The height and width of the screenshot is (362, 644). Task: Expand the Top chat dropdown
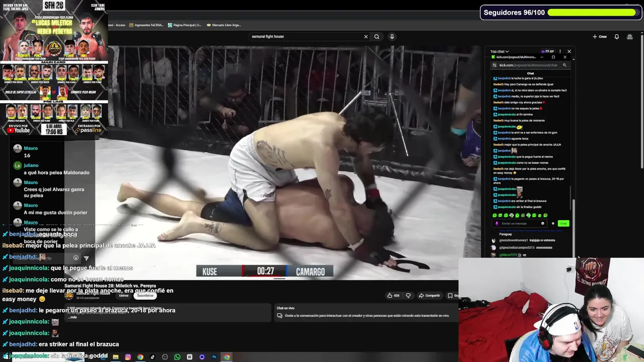click(x=500, y=51)
